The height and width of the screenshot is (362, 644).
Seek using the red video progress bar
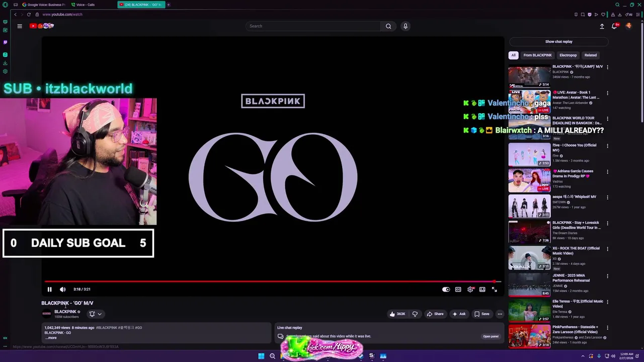(272, 282)
